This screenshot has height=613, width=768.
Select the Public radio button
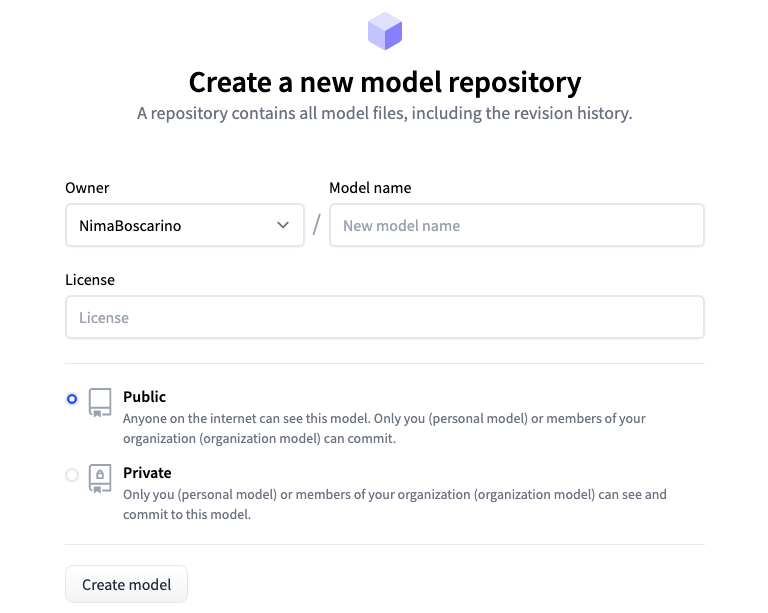tap(72, 399)
